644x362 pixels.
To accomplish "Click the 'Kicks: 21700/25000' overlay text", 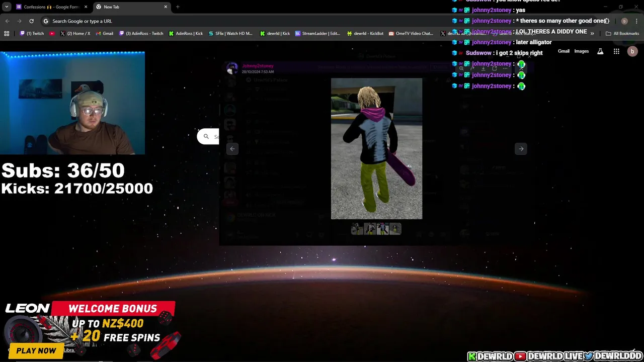I will [x=77, y=189].
